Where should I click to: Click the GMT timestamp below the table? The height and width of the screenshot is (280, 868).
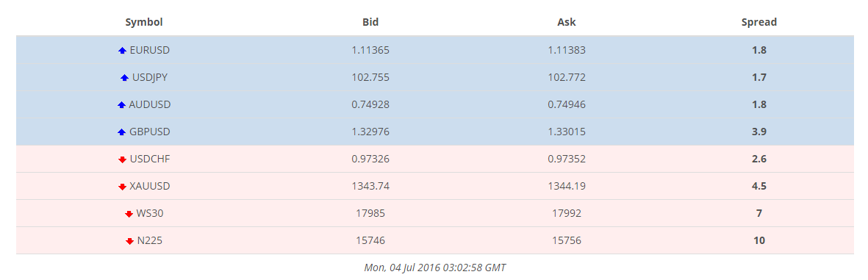tap(434, 268)
